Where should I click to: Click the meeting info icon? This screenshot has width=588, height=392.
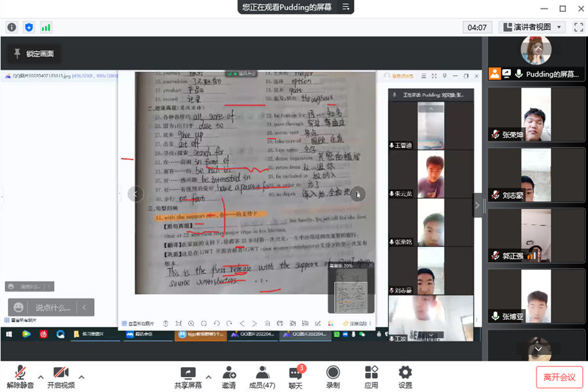pos(12,27)
